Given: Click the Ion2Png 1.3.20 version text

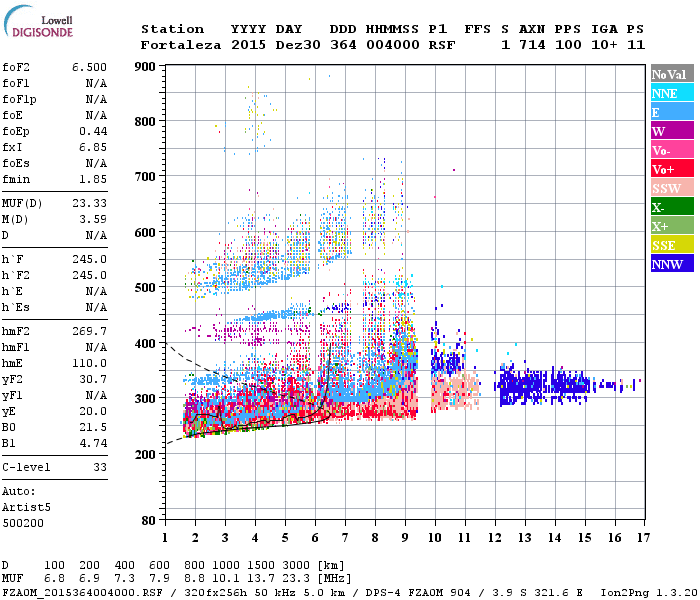Looking at the screenshot, I should 649,592.
